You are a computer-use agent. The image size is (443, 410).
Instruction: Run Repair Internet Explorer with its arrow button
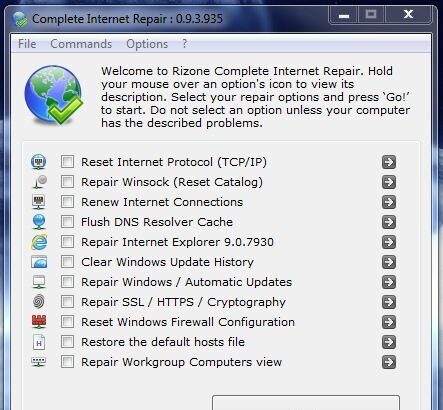click(389, 242)
